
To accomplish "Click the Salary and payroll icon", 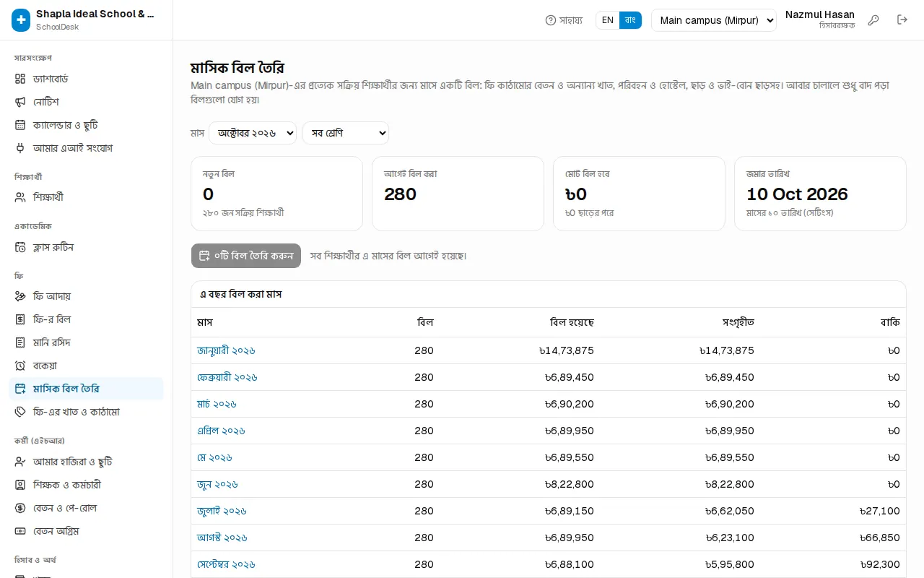I will coord(20,508).
